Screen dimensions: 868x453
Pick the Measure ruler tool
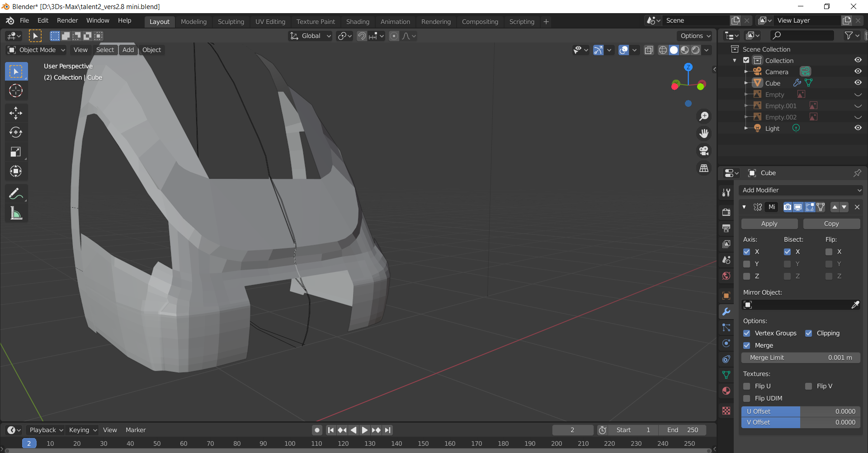[16, 213]
